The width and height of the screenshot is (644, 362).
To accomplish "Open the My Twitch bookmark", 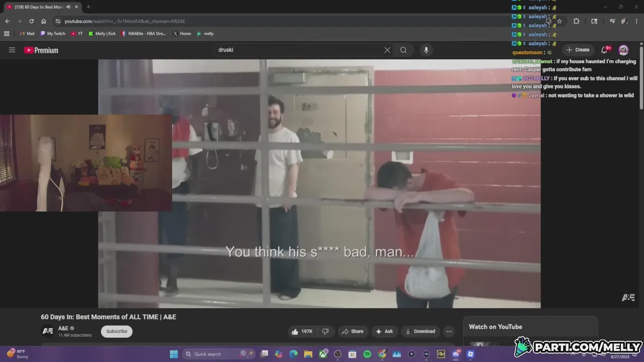I will point(52,34).
